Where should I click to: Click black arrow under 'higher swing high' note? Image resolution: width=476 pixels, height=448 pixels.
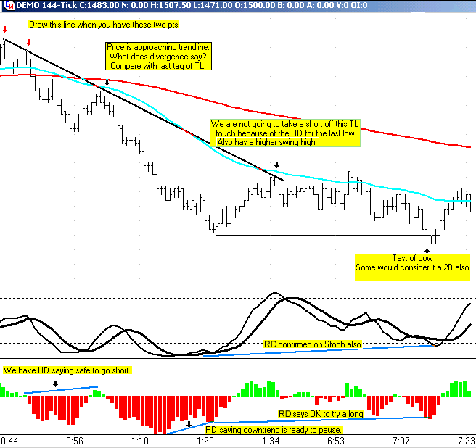coord(276,165)
